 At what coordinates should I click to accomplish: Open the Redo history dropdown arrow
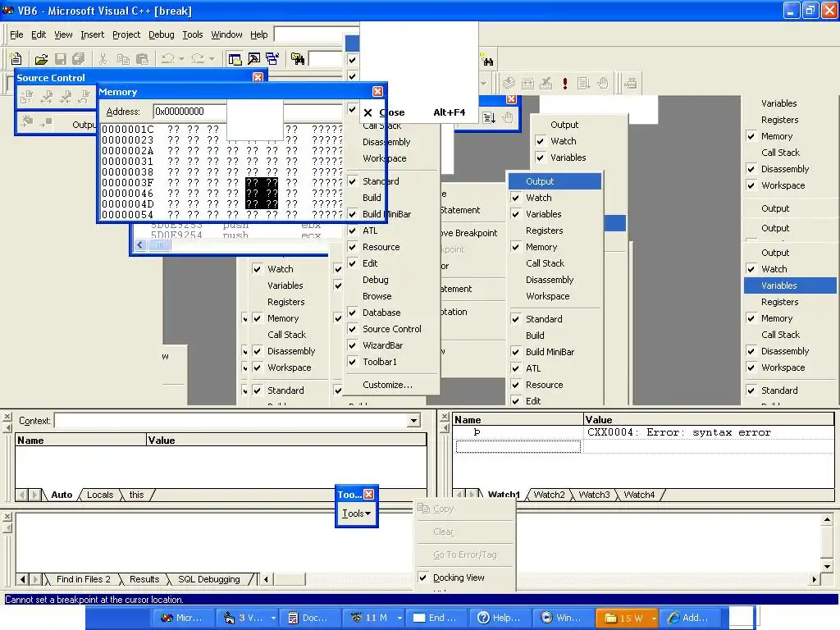pos(212,58)
